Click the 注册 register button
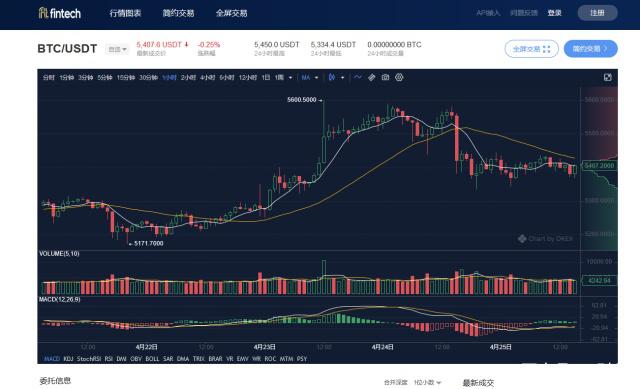The height and width of the screenshot is (389, 640). click(597, 13)
